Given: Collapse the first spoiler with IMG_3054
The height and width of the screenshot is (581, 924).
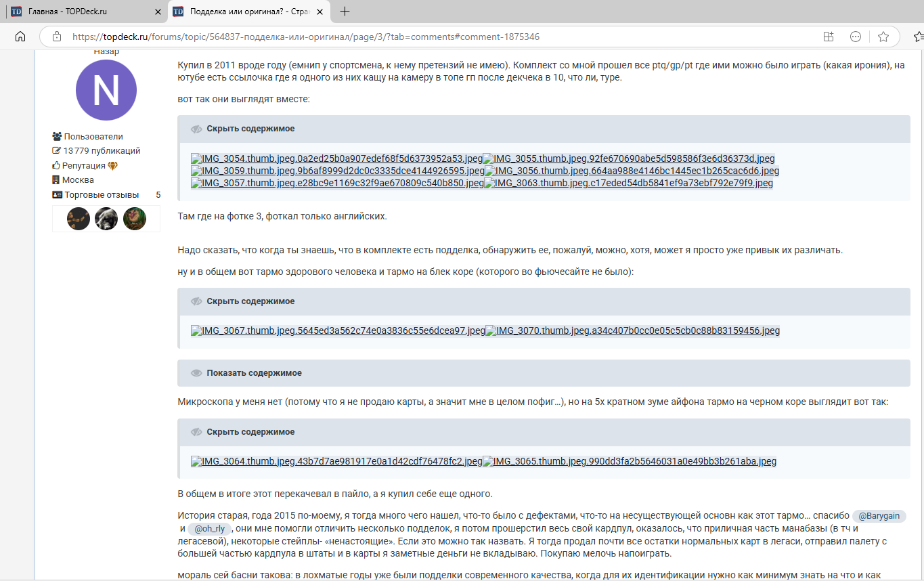Looking at the screenshot, I should 250,129.
